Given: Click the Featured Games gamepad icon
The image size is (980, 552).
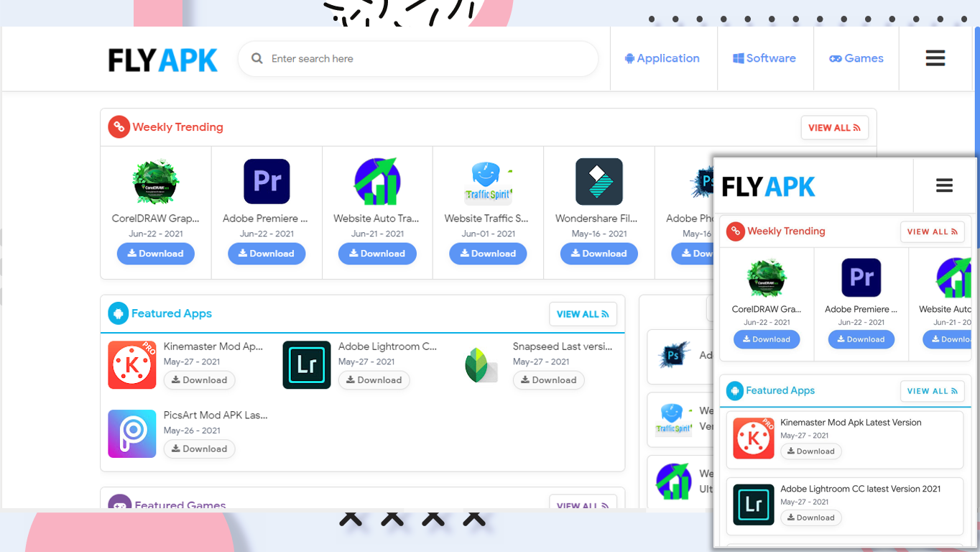Looking at the screenshot, I should 119,502.
